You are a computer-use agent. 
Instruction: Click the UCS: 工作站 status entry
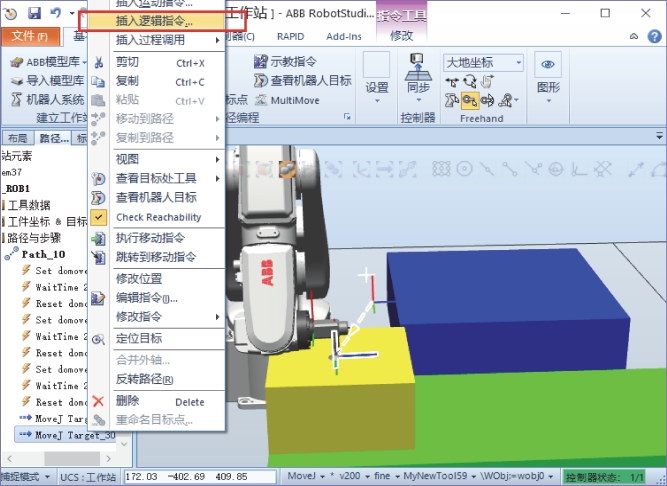click(x=88, y=477)
